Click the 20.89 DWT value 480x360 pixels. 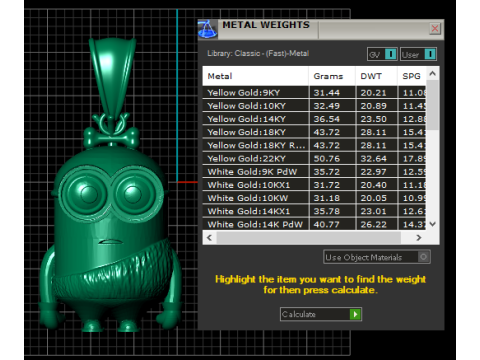(x=373, y=106)
